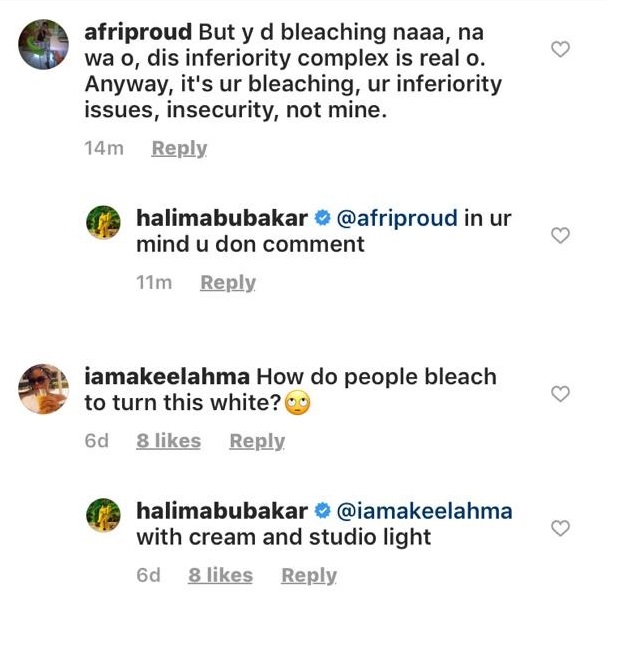This screenshot has height=660, width=644.
Task: Like afriproud's bleaching comment
Action: tap(561, 49)
